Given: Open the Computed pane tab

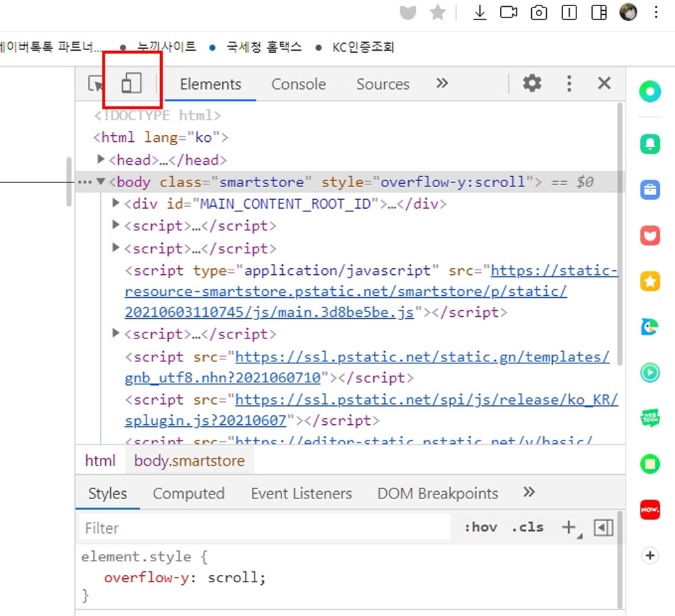Looking at the screenshot, I should point(188,493).
